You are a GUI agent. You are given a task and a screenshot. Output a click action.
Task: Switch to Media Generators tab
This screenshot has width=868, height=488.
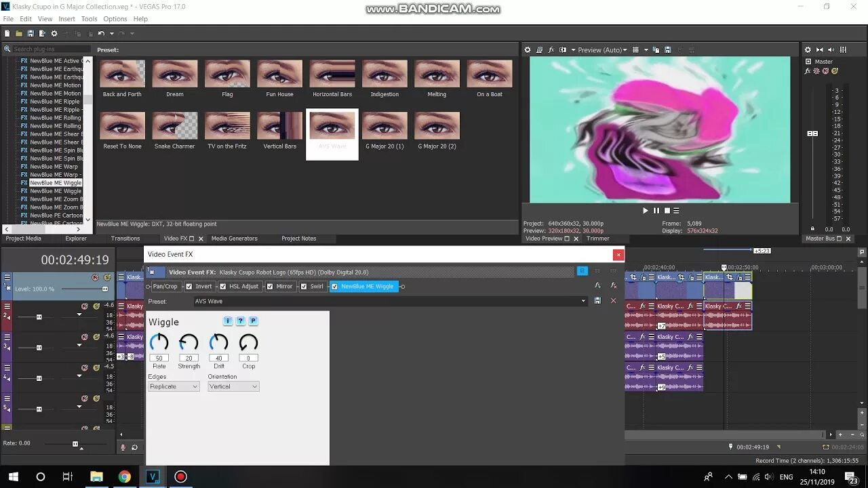point(234,239)
